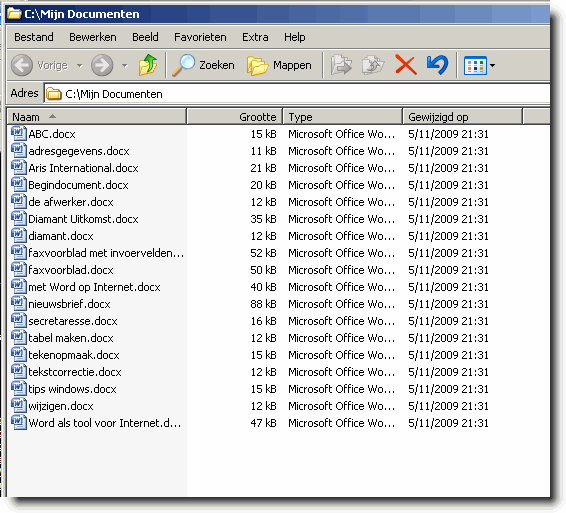Click the Up one folder icon
Image resolution: width=566 pixels, height=513 pixels.
click(148, 65)
